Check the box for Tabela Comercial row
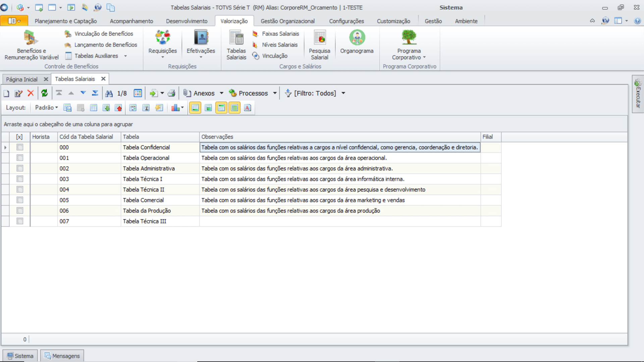This screenshot has height=362, width=644. [20, 200]
